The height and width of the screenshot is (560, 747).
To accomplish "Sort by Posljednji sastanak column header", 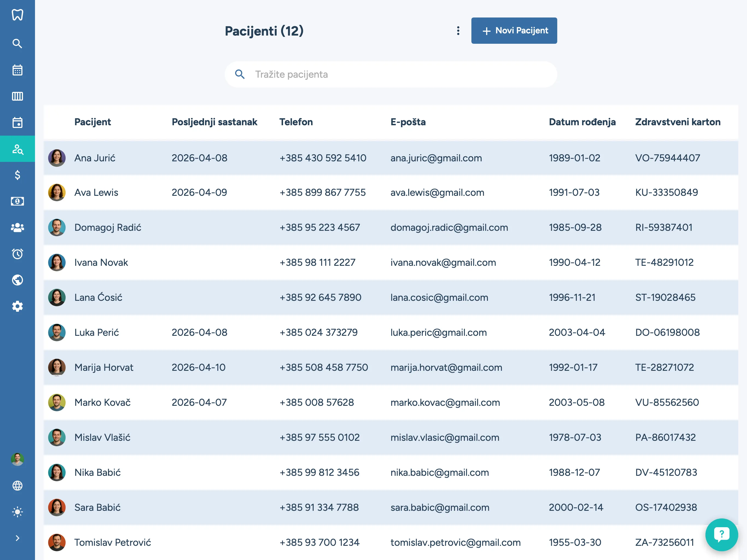I will click(x=214, y=122).
